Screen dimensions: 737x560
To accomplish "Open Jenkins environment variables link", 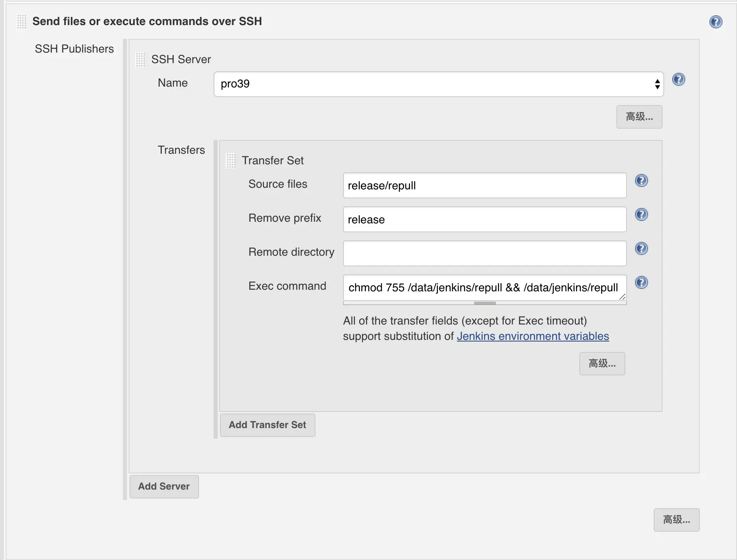I will [533, 336].
